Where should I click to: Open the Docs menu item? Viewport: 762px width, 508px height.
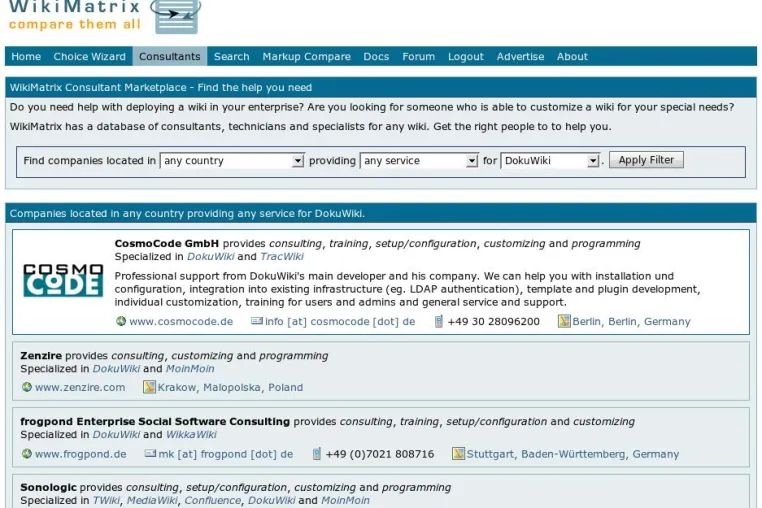(376, 56)
